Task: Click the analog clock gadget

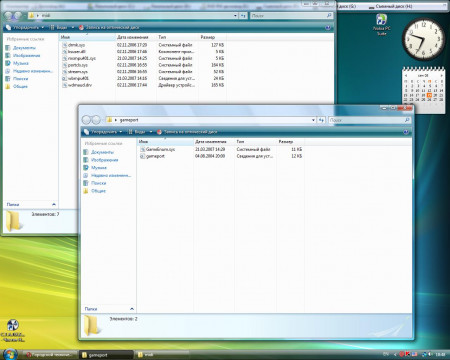Action: pyautogui.click(x=424, y=39)
